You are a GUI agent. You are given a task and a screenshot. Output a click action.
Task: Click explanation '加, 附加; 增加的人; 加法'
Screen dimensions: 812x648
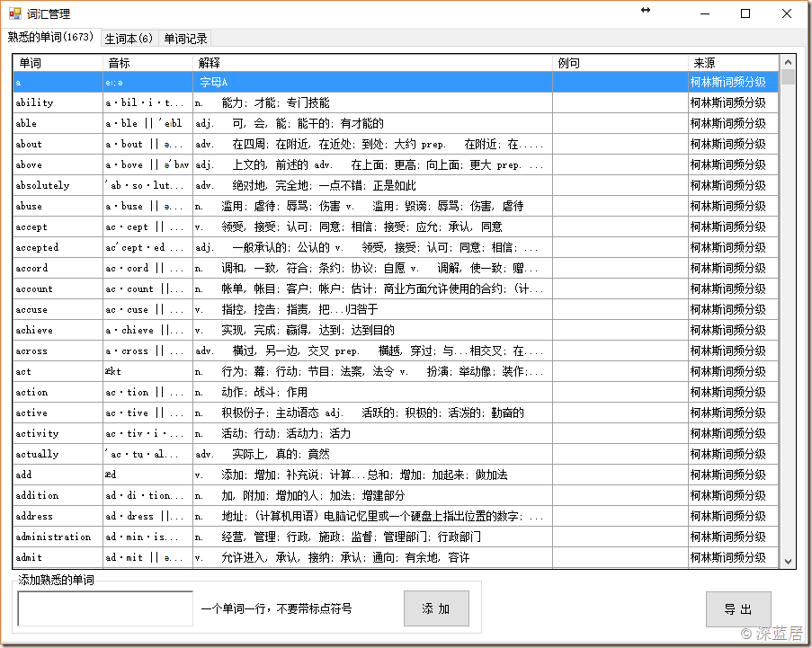[x=373, y=496]
